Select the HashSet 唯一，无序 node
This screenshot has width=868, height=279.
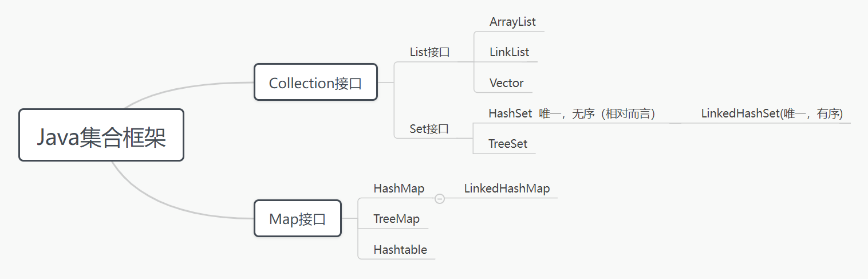(571, 113)
